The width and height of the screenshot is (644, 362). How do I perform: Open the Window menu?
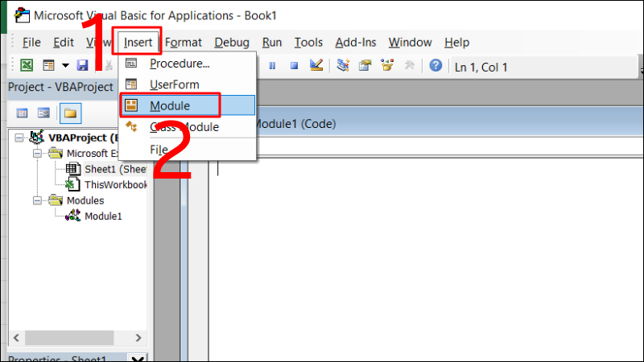point(410,43)
